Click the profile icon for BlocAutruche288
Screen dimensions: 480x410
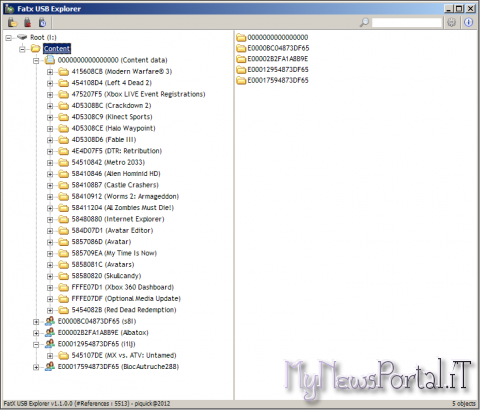50,366
